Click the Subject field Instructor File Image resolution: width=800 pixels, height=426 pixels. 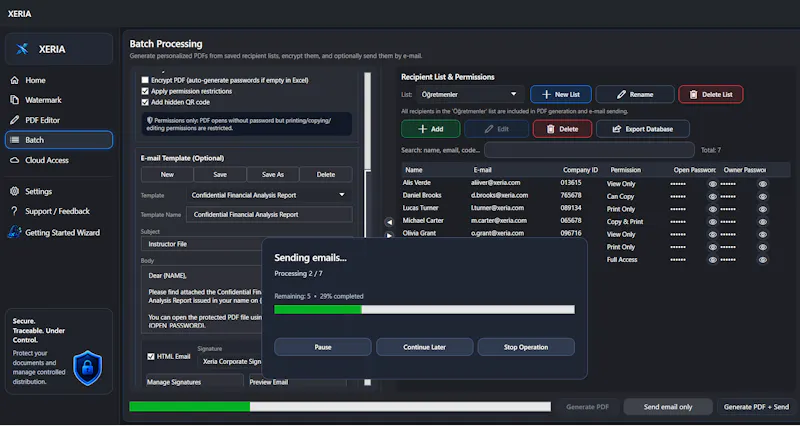coord(202,244)
